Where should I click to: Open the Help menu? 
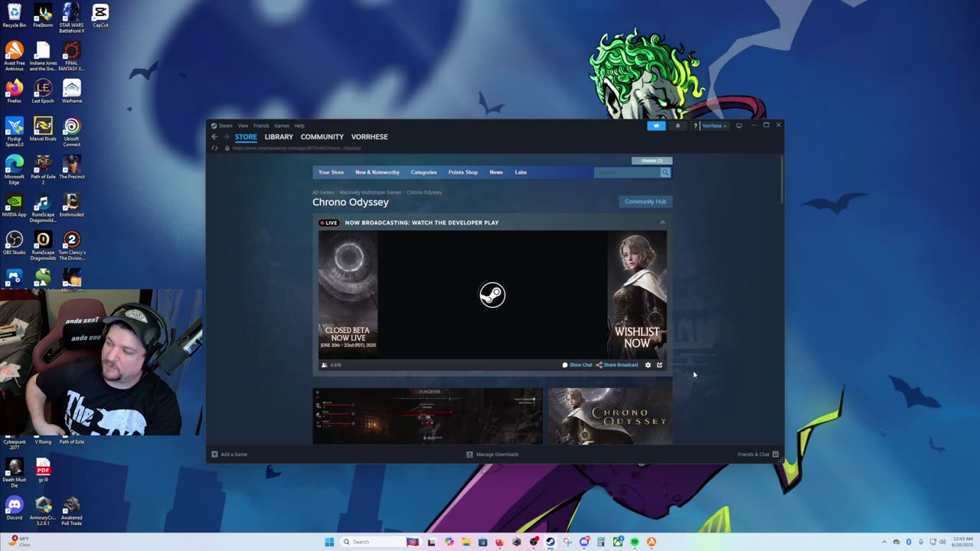tap(299, 126)
